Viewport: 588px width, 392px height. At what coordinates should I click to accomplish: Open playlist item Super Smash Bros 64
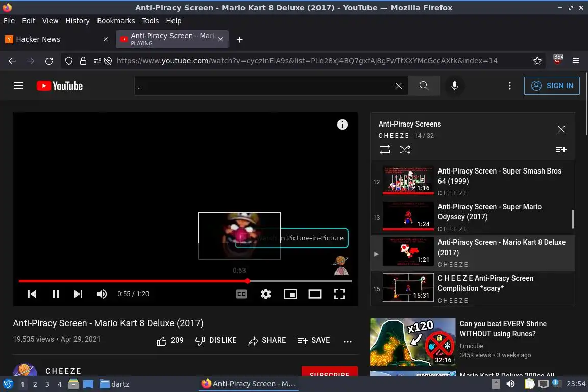473,182
